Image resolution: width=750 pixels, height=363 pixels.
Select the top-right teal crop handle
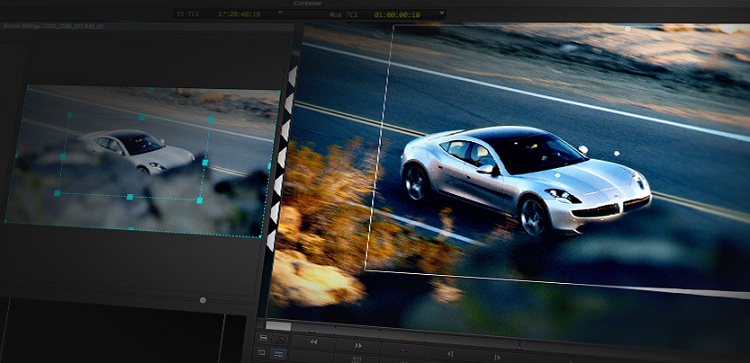(211, 119)
